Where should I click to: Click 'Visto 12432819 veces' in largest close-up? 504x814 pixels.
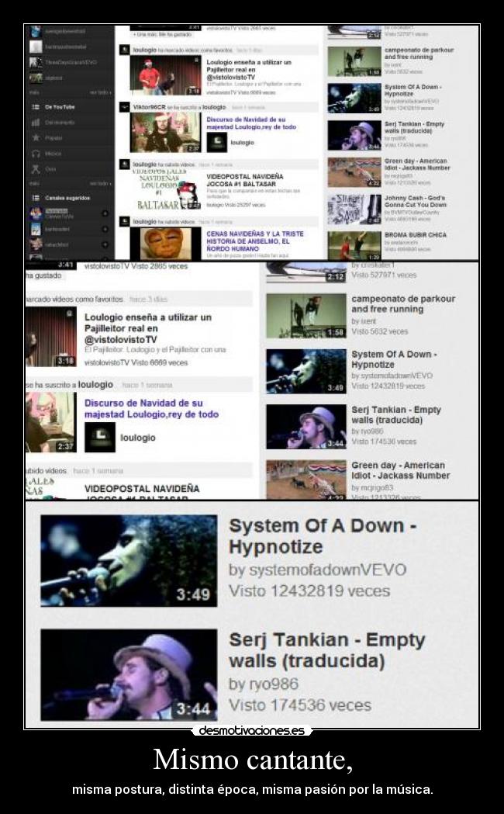pyautogui.click(x=309, y=591)
